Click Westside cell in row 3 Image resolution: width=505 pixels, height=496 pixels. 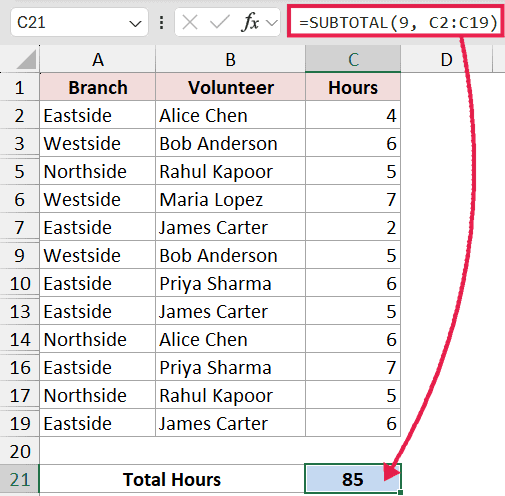[x=98, y=144]
